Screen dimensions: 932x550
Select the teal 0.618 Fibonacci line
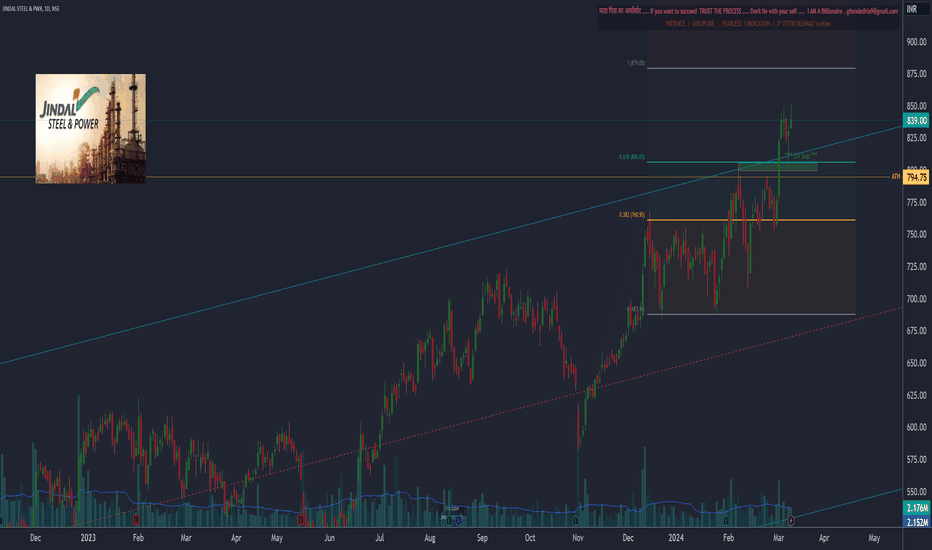click(751, 162)
